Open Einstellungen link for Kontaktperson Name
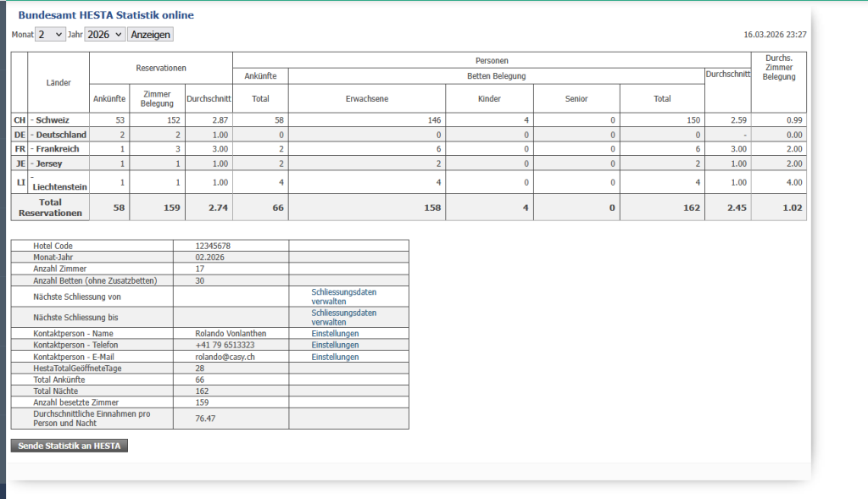This screenshot has width=868, height=499. (x=335, y=334)
